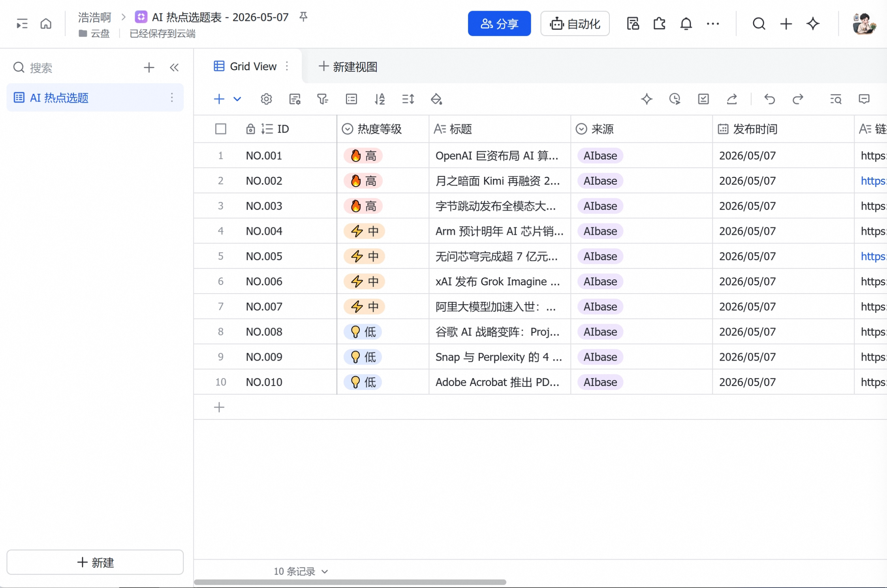Image resolution: width=887 pixels, height=588 pixels.
Task: Add a row with plus below table
Action: [x=219, y=407]
